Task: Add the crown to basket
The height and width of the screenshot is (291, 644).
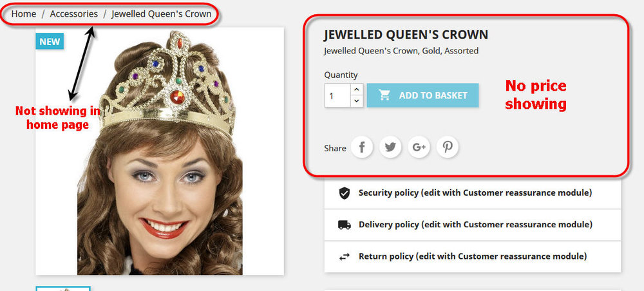Action: pyautogui.click(x=422, y=95)
